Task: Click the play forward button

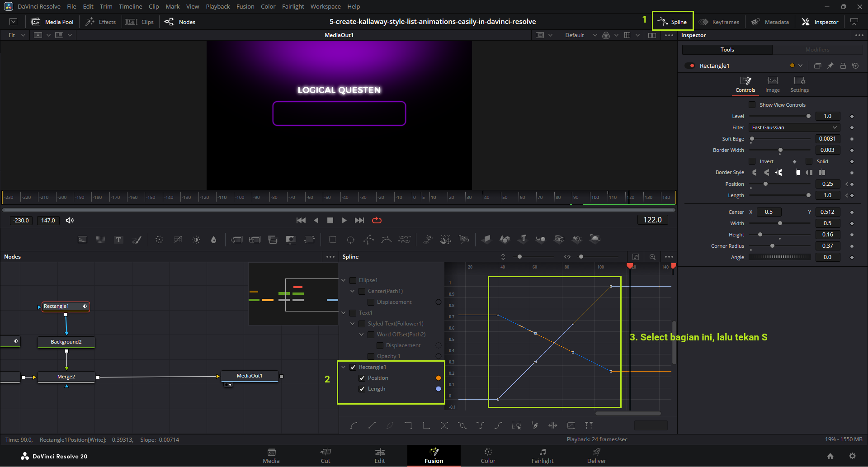Action: coord(344,220)
